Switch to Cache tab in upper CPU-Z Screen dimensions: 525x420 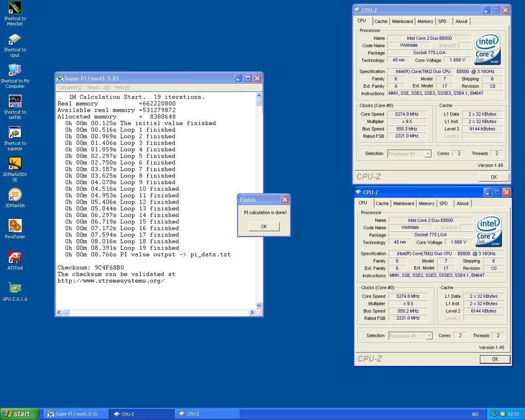[381, 21]
